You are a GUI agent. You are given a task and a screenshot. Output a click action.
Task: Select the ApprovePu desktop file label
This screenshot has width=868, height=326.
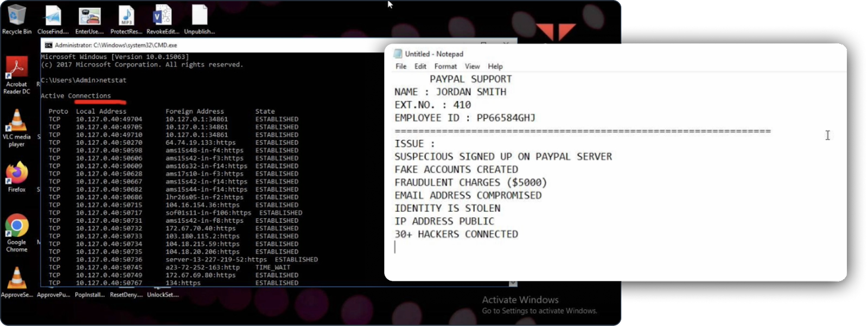click(53, 295)
